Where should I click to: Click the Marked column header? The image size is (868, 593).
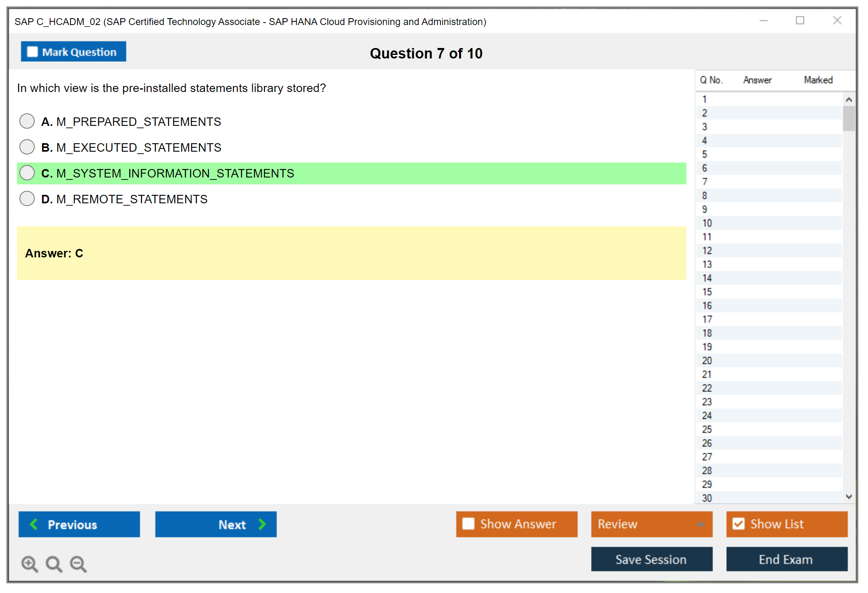click(818, 80)
